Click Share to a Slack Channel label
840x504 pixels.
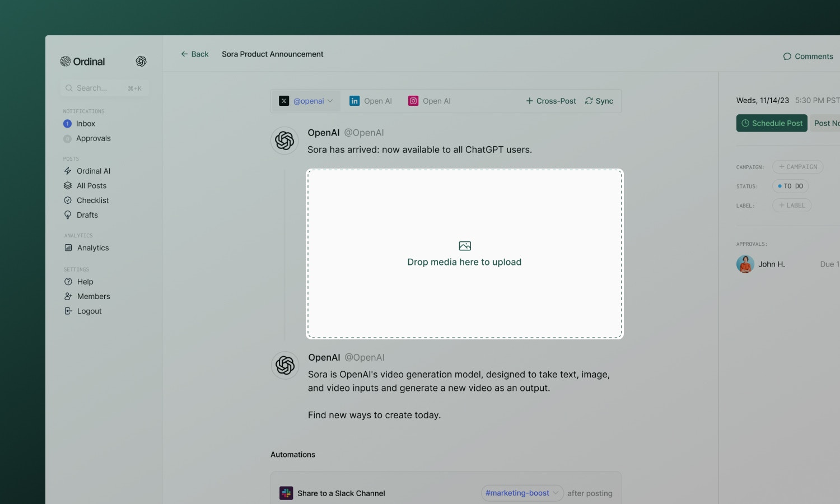341,493
